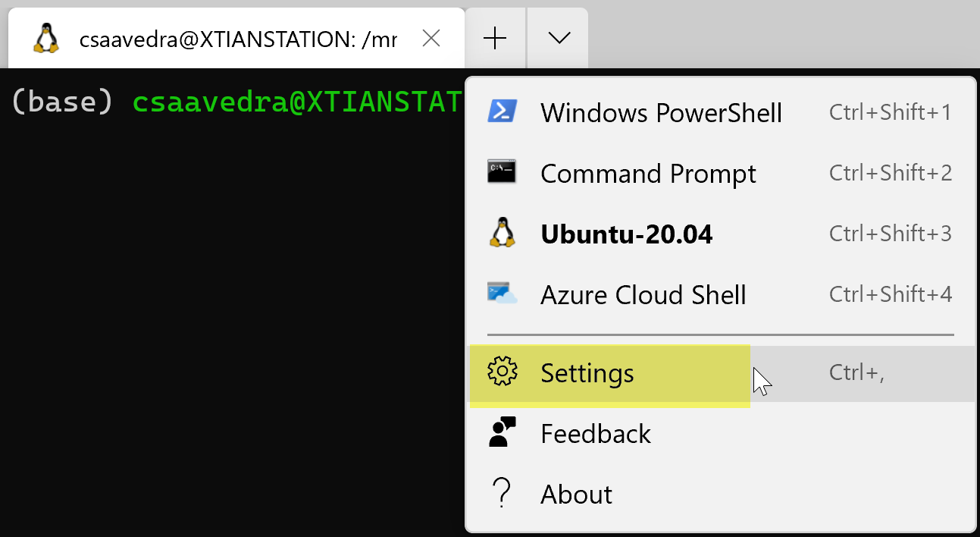Click the Command Prompt icon
The image size is (980, 537).
pyautogui.click(x=502, y=172)
